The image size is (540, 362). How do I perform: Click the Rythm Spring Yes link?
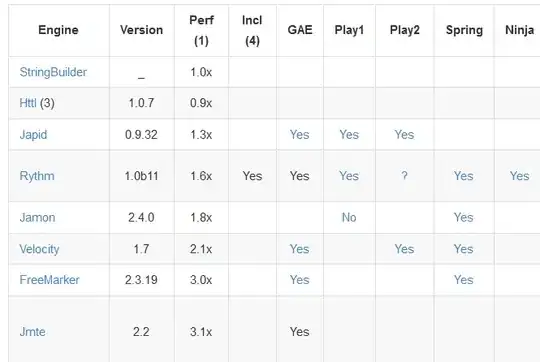464,176
